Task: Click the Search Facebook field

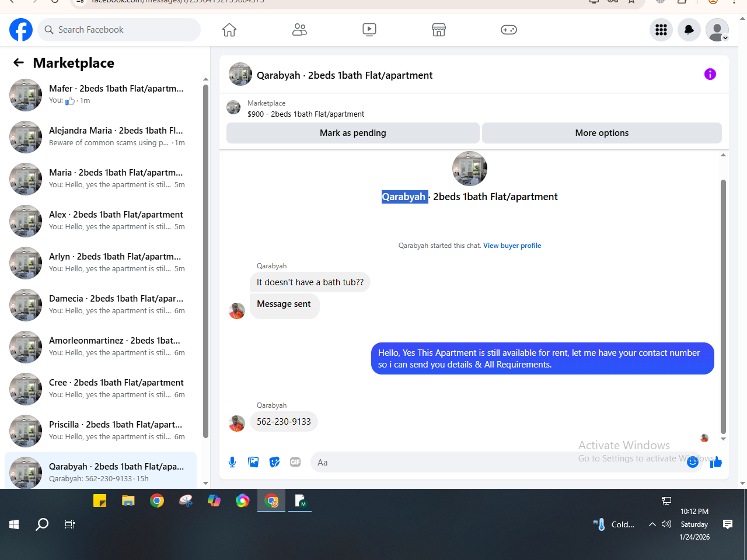Action: coord(119,30)
